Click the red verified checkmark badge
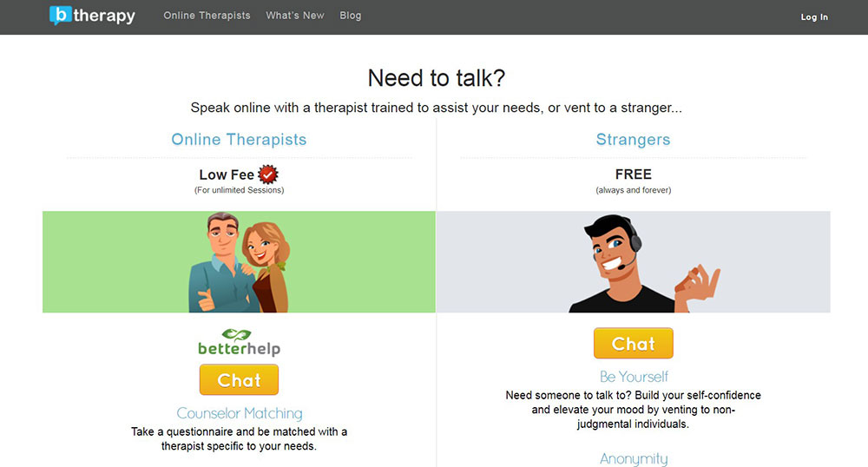Viewport: 868px width, 467px height. [x=268, y=174]
